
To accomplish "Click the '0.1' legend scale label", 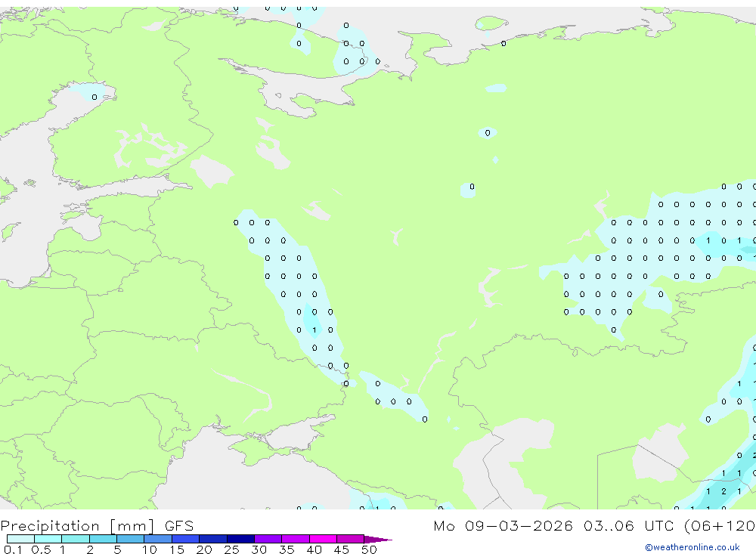I will coord(13,549).
